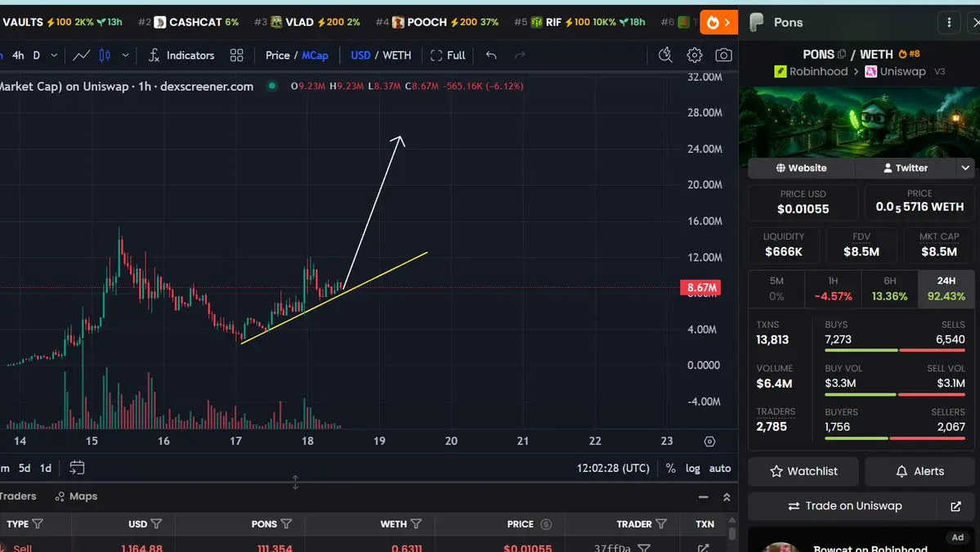Toggle auto scale
The image size is (980, 552).
[x=720, y=469]
